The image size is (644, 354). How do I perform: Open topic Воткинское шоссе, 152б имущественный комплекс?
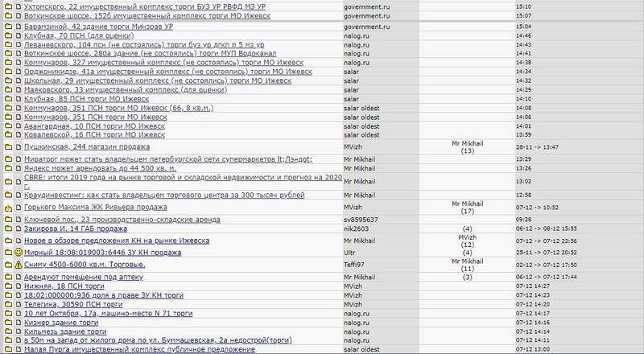147,15
